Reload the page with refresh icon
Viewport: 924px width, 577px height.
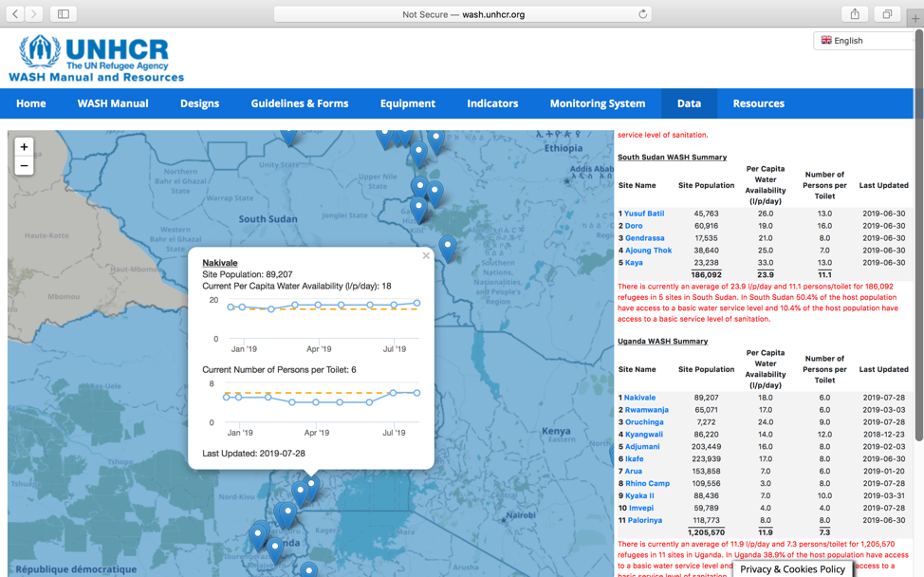coord(643,14)
